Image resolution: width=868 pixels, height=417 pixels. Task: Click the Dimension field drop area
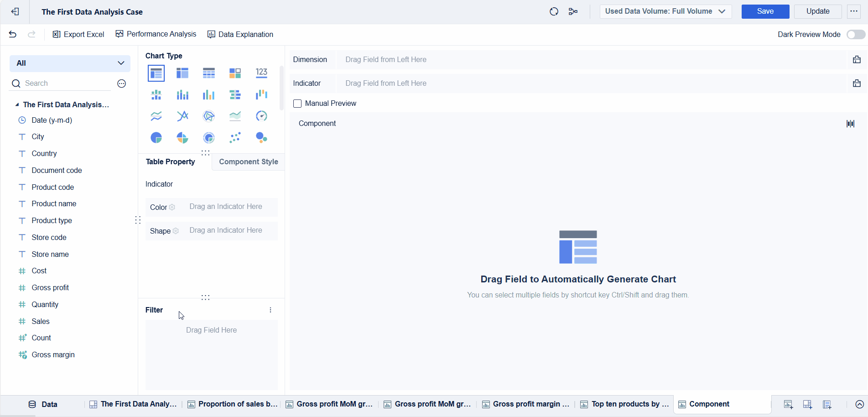click(x=591, y=60)
